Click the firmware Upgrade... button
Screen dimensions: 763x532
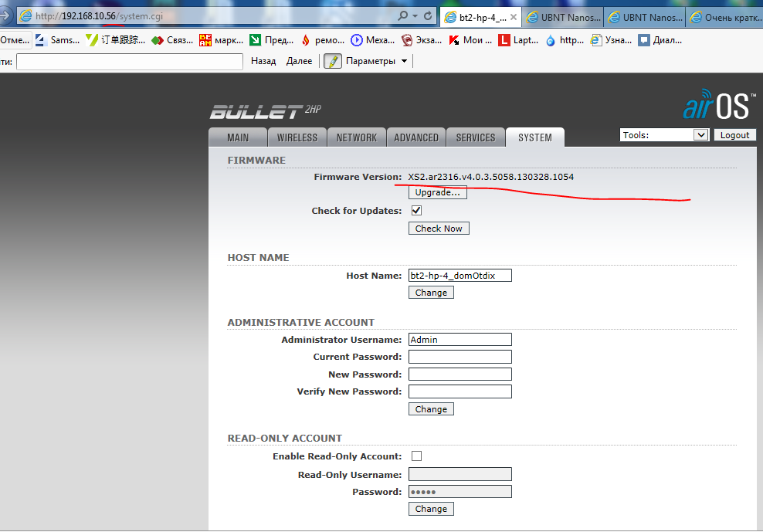[x=437, y=192]
